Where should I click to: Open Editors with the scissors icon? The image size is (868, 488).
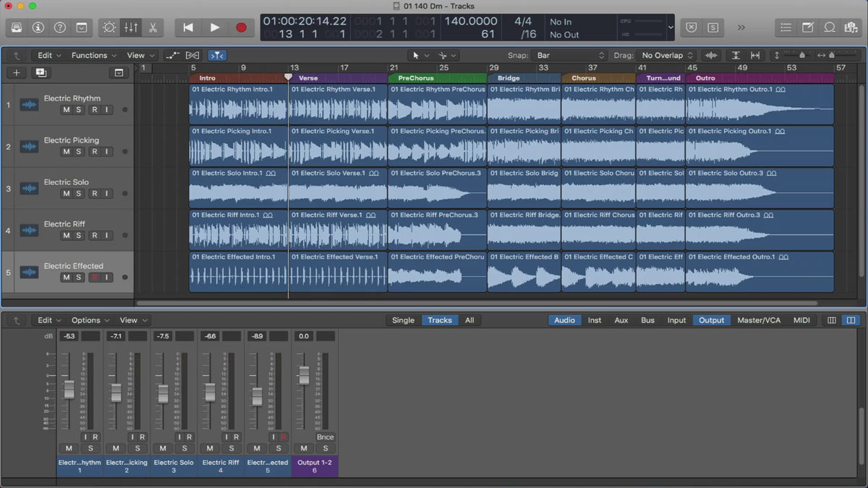[x=153, y=27]
